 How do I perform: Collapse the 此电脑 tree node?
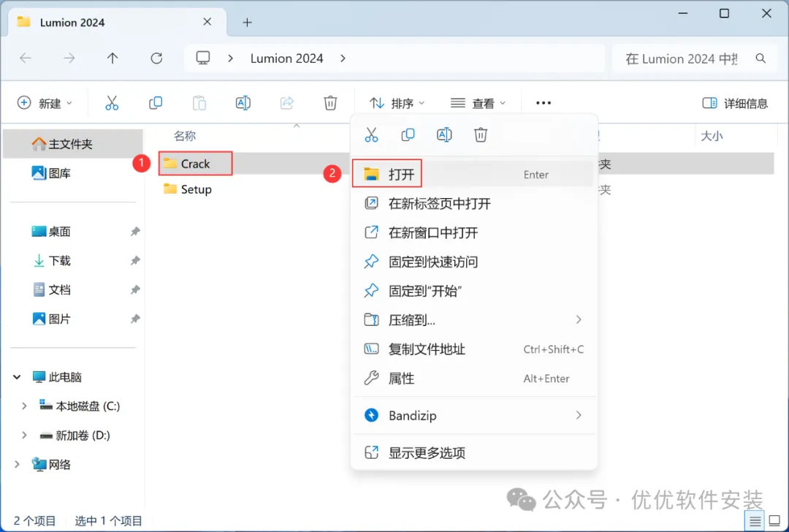coord(17,377)
